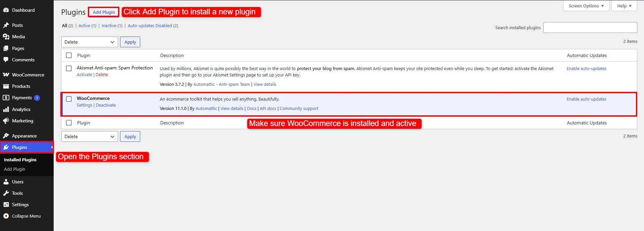Screen dimensions: 644x231
Task: Click the Posts pushpin icon
Action: [6, 25]
